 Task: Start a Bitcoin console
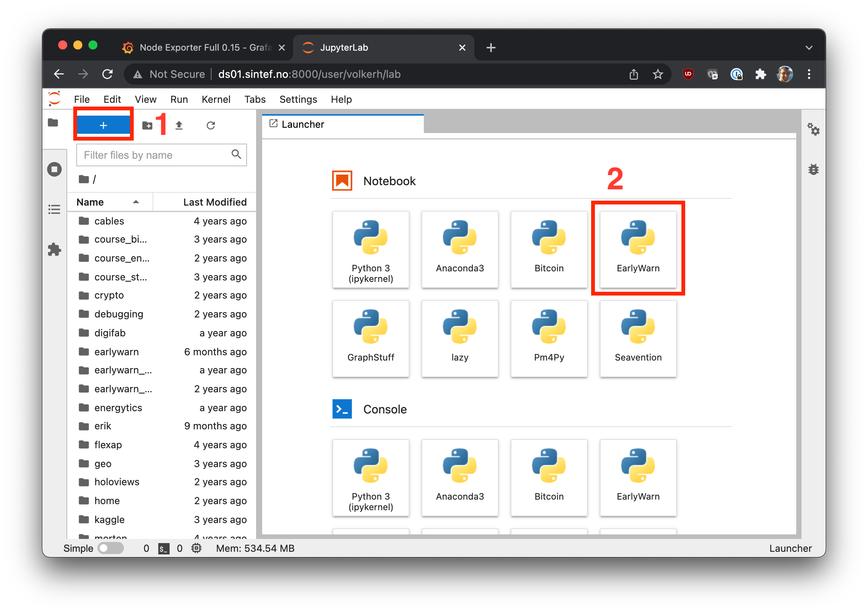[x=548, y=477]
